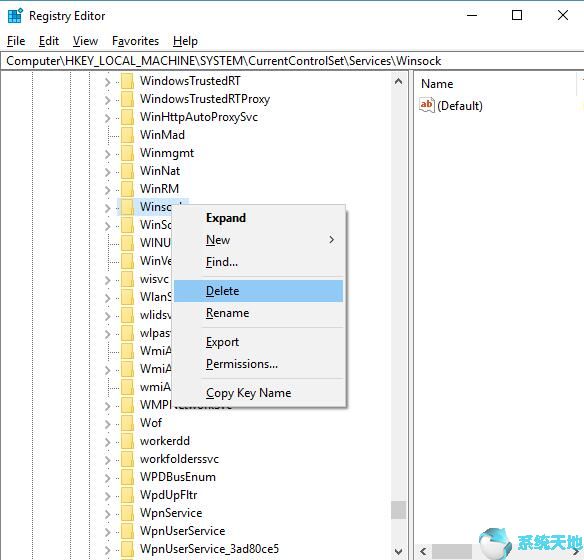584x560 pixels.
Task: Choose Rename from the context menu
Action: (258, 313)
